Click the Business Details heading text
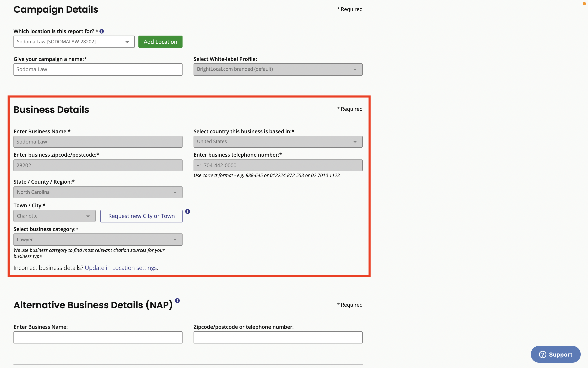588x368 pixels. tap(51, 110)
